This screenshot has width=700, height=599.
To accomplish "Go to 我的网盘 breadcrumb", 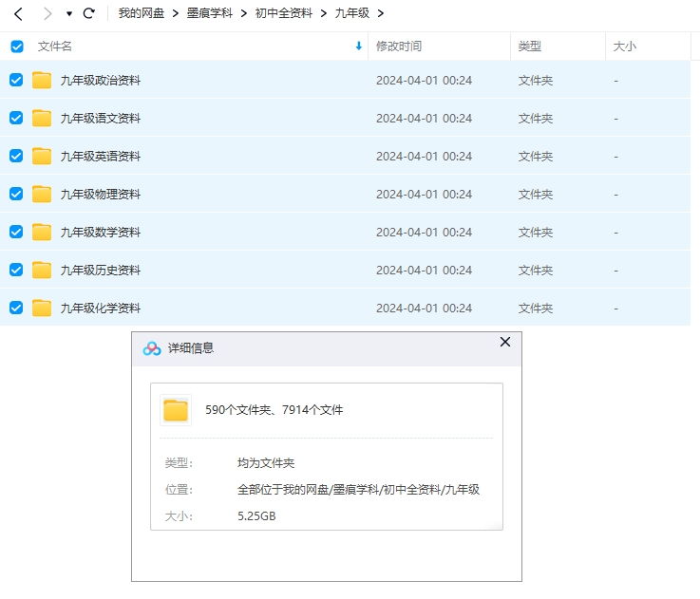I will [141, 14].
